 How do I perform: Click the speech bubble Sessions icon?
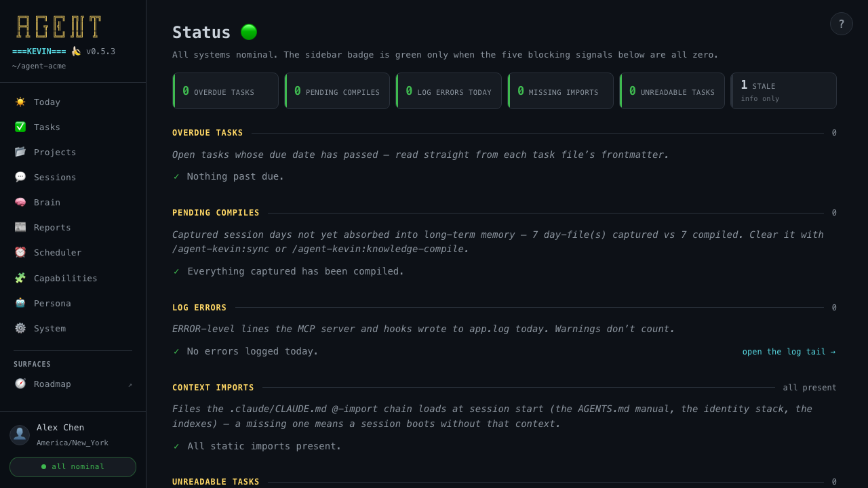point(20,177)
